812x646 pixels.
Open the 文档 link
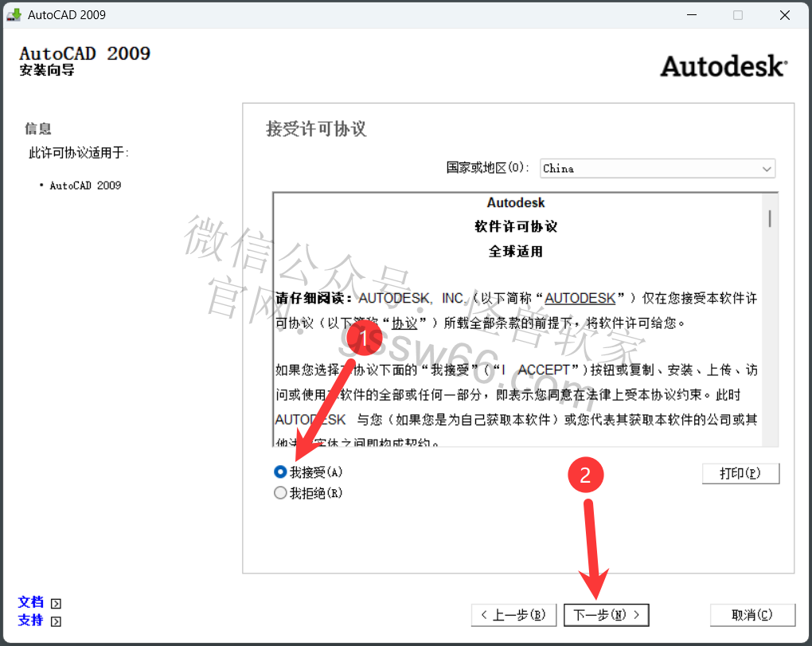pos(31,602)
